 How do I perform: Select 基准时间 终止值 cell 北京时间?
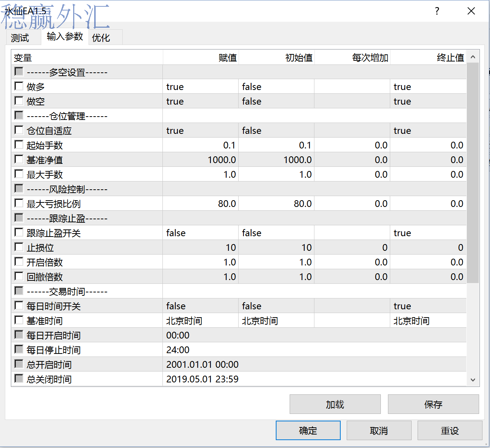428,321
